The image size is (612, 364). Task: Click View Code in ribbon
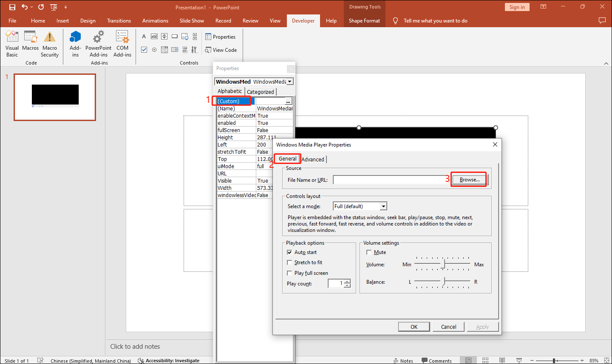coord(221,50)
